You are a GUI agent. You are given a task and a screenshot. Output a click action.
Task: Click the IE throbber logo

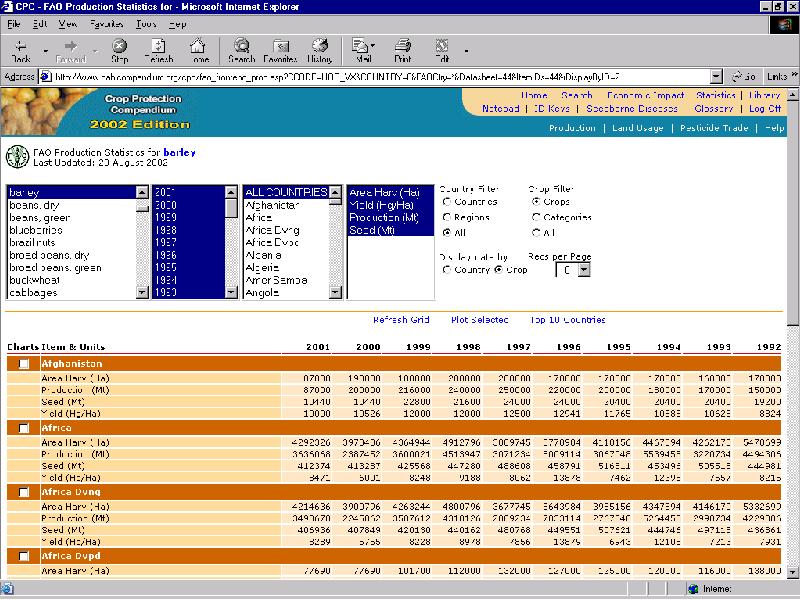(784, 25)
